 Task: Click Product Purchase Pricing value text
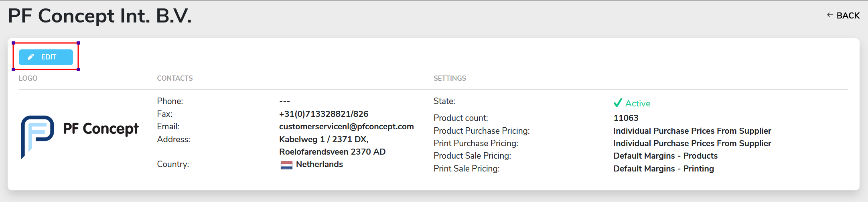(x=692, y=131)
